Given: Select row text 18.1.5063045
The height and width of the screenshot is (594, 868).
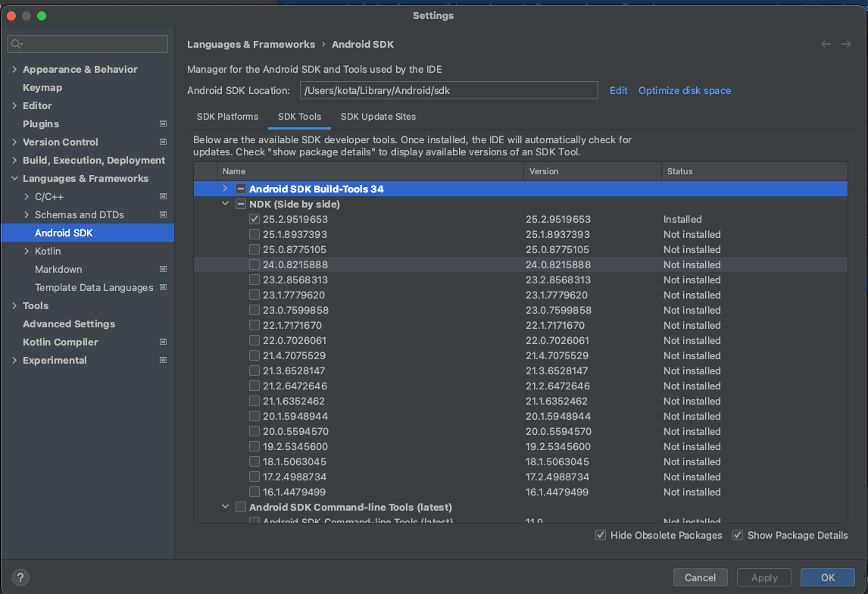Looking at the screenshot, I should click(295, 461).
